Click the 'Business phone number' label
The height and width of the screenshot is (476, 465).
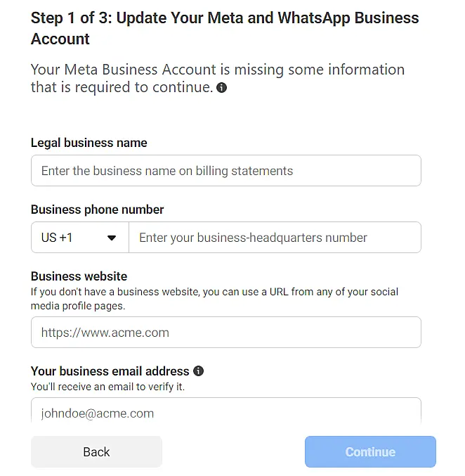point(98,210)
